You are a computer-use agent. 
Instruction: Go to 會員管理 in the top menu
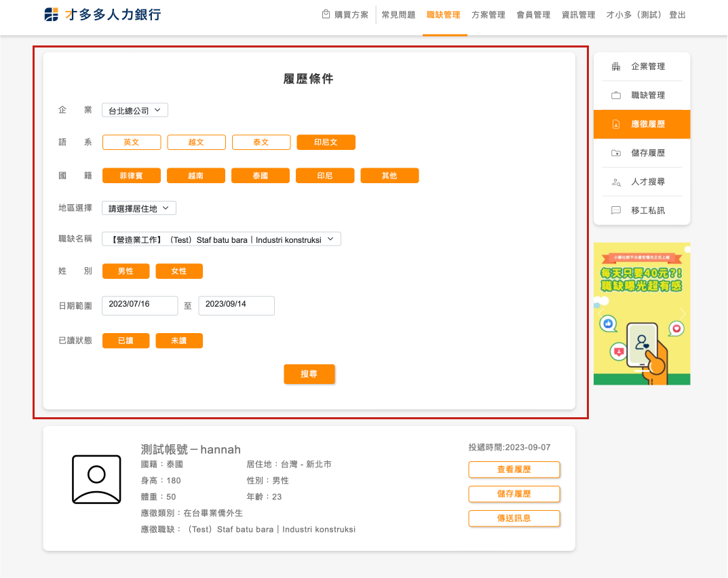coord(533,15)
